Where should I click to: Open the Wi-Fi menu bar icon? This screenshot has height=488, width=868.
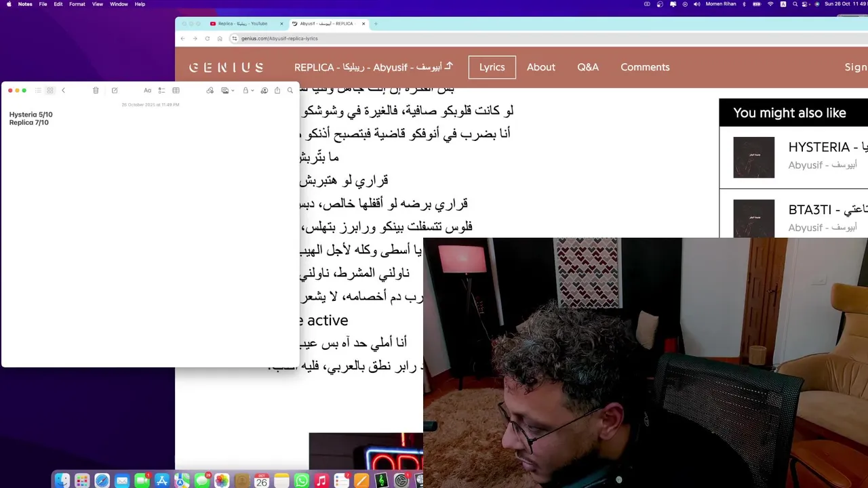pos(770,4)
